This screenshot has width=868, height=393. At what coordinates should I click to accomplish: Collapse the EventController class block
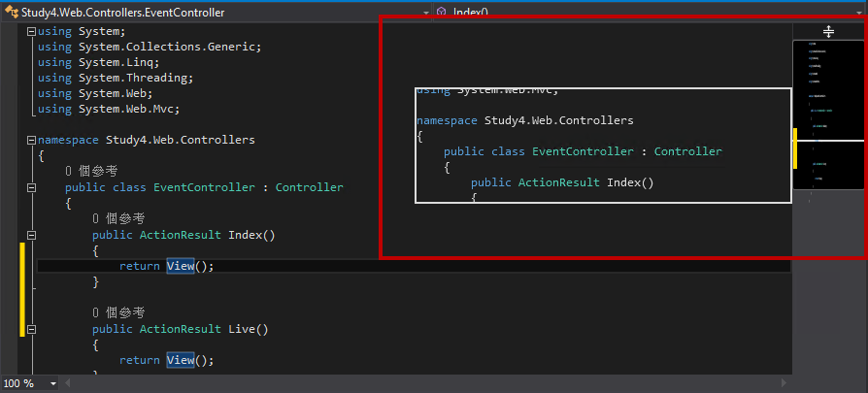click(x=31, y=187)
